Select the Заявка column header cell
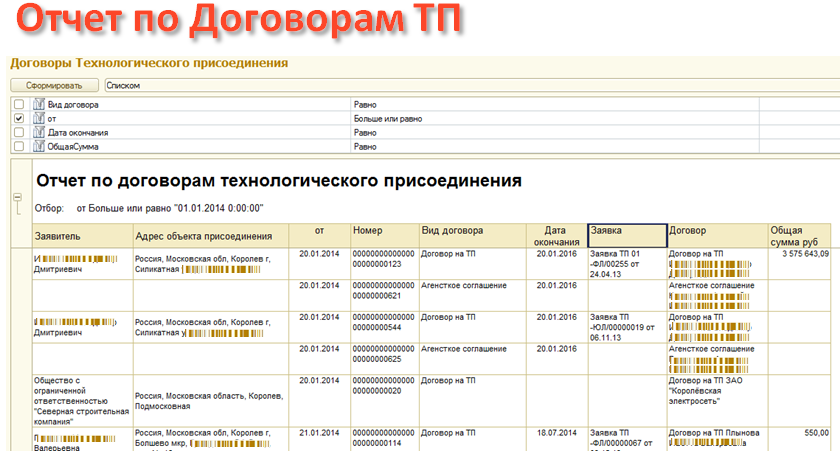Viewport: 840px width, 457px height. (x=627, y=235)
